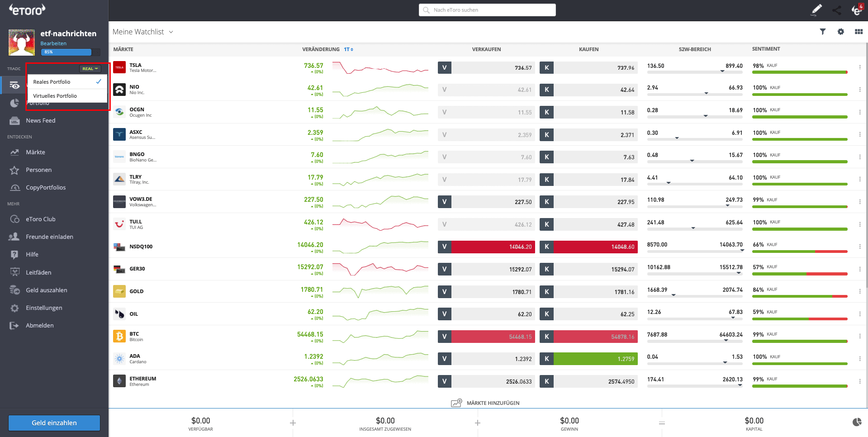Click the NIO buy button 42.64
The width and height of the screenshot is (868, 437).
coord(588,90)
